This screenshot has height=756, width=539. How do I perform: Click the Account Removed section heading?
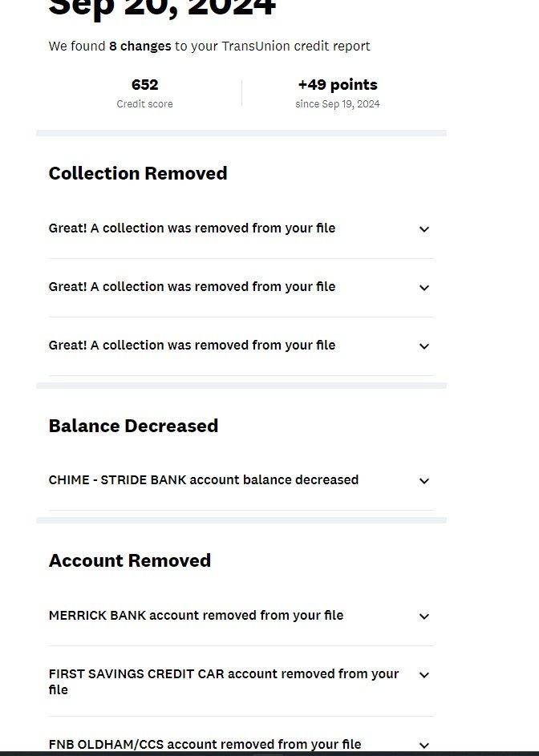click(130, 561)
